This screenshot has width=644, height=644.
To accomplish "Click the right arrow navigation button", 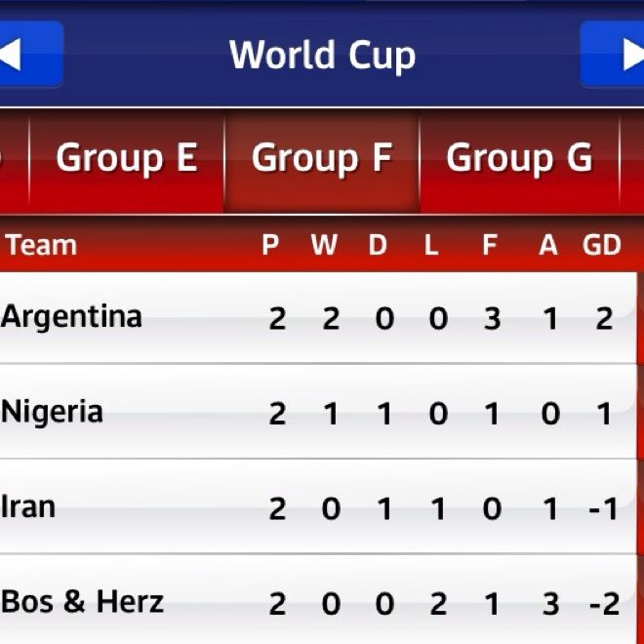I will [615, 55].
